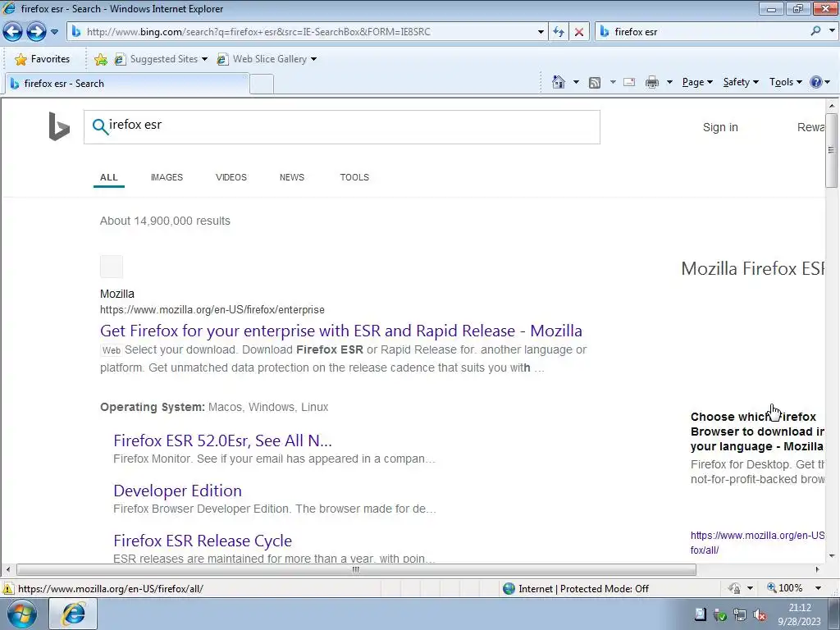840x630 pixels.
Task: Open the Page menu
Action: (697, 82)
